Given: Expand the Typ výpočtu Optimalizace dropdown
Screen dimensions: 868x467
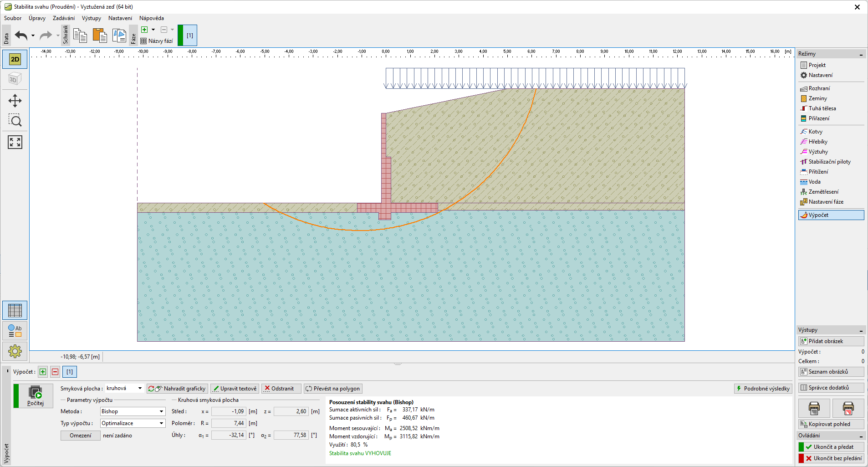Looking at the screenshot, I should coord(132,423).
